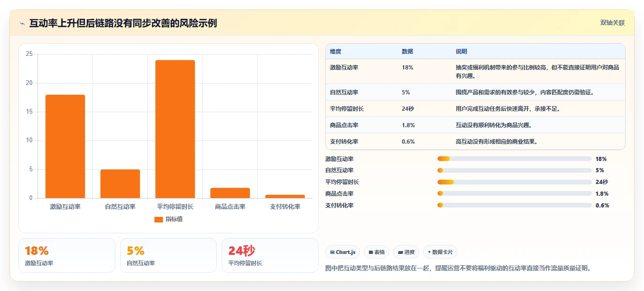Select the 进度 tag chip
This screenshot has width=644, height=291.
[x=406, y=252]
